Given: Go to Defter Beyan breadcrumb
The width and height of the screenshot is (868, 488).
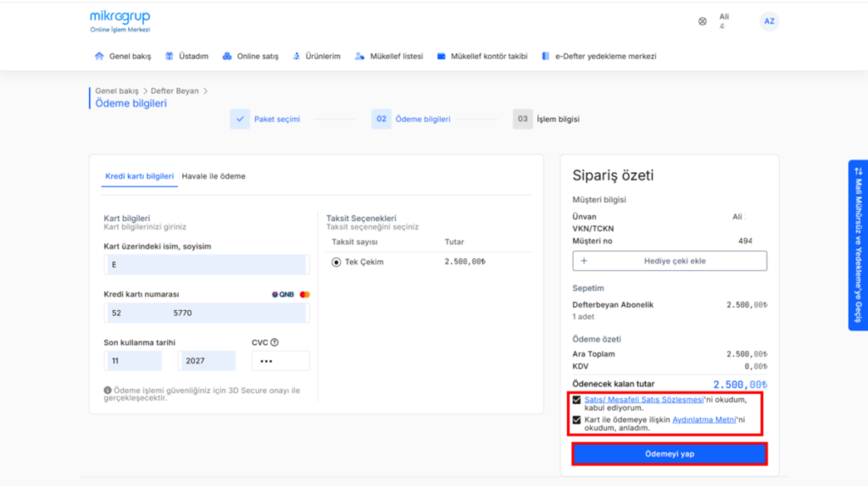Looking at the screenshot, I should pyautogui.click(x=175, y=91).
